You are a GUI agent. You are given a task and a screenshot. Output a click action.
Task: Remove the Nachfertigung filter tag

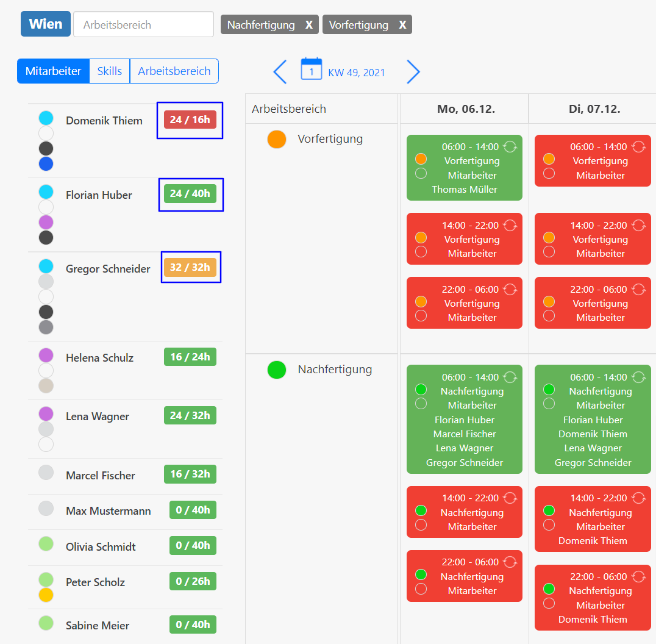pos(309,25)
